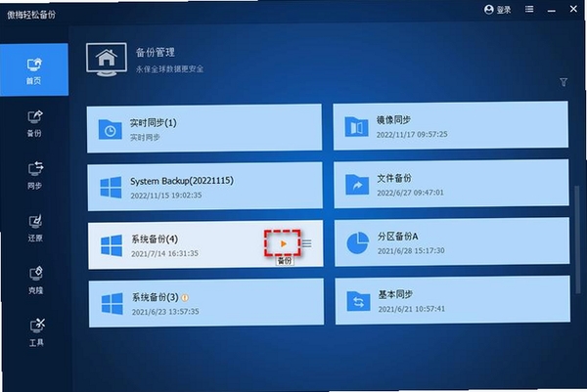The height and width of the screenshot is (392, 587).
Task: Switch to the 同步 sync section
Action: [x=35, y=175]
